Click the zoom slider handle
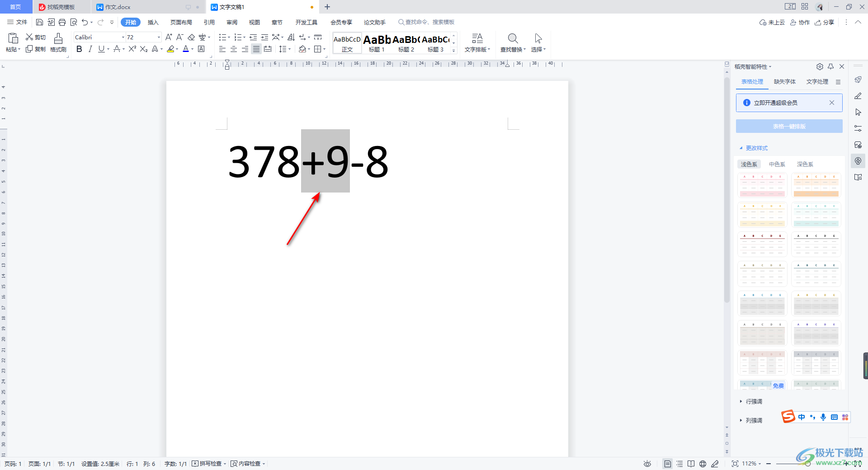This screenshot has width=868, height=470. point(807,464)
